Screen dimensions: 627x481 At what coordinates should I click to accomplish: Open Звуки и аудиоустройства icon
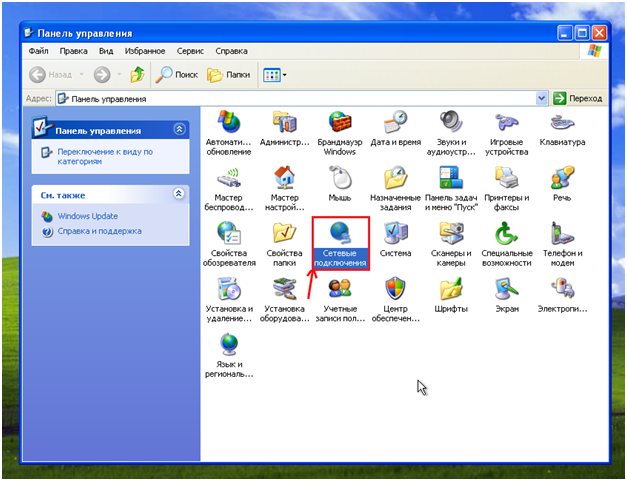tap(451, 133)
